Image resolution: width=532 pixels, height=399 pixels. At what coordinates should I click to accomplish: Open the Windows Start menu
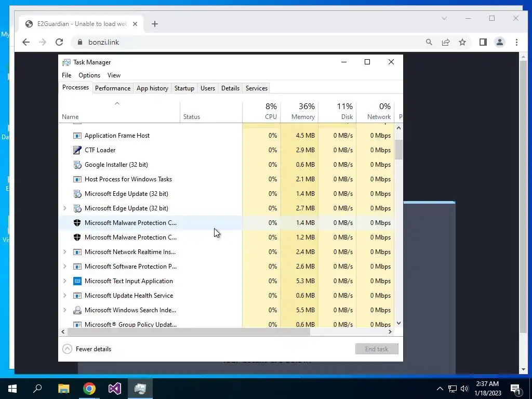(12, 389)
